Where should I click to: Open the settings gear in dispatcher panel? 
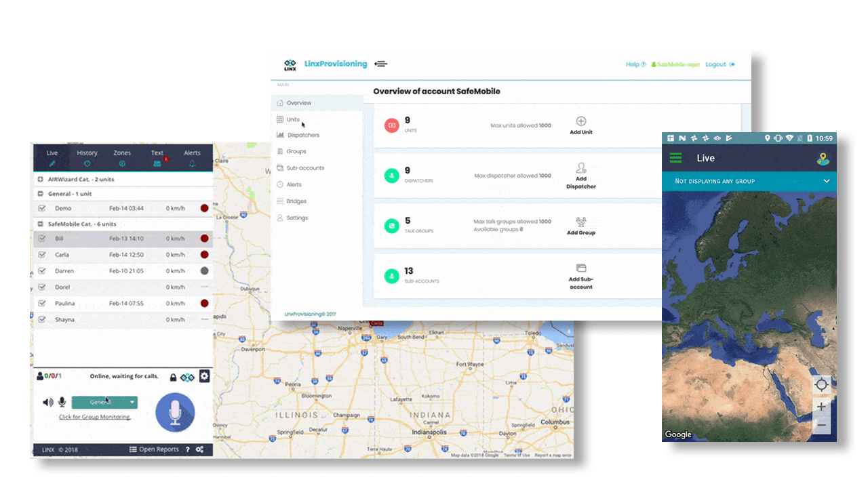(x=204, y=377)
